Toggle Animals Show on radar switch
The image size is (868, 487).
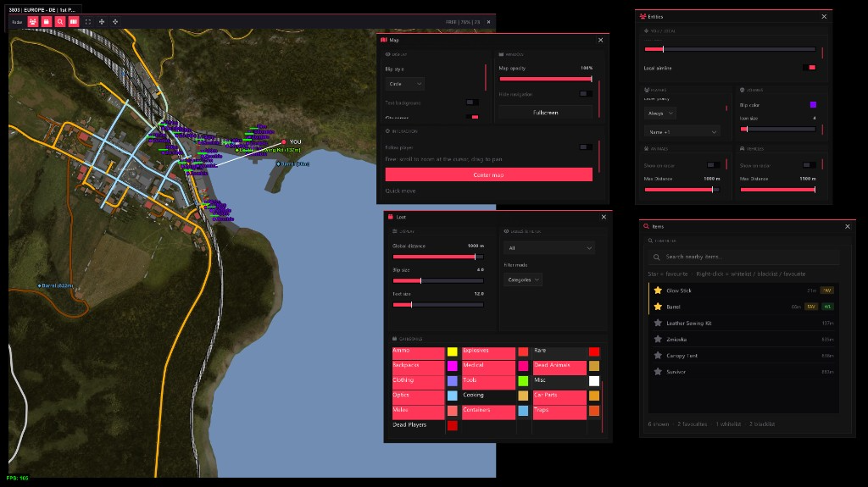[x=714, y=165]
